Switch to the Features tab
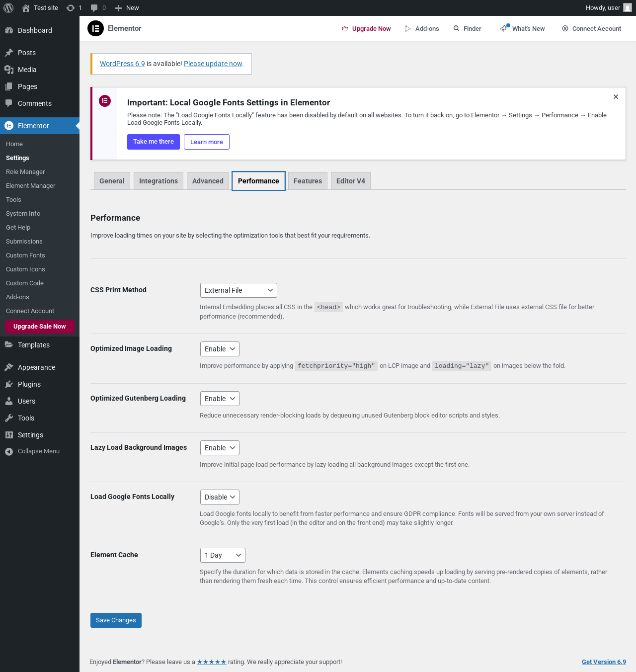The height and width of the screenshot is (672, 636). click(308, 181)
